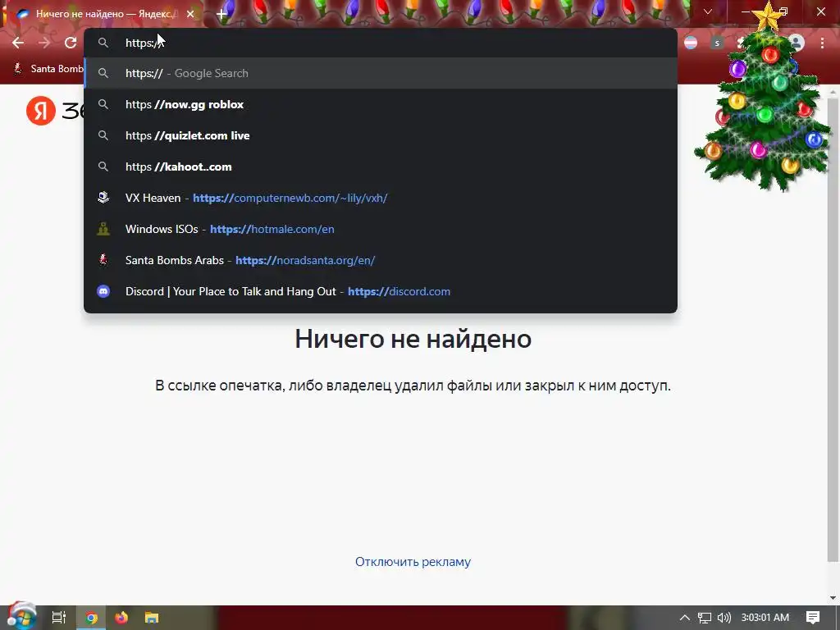Click the Discord logo in suggestions
Screen dimensions: 840x630
(x=103, y=291)
